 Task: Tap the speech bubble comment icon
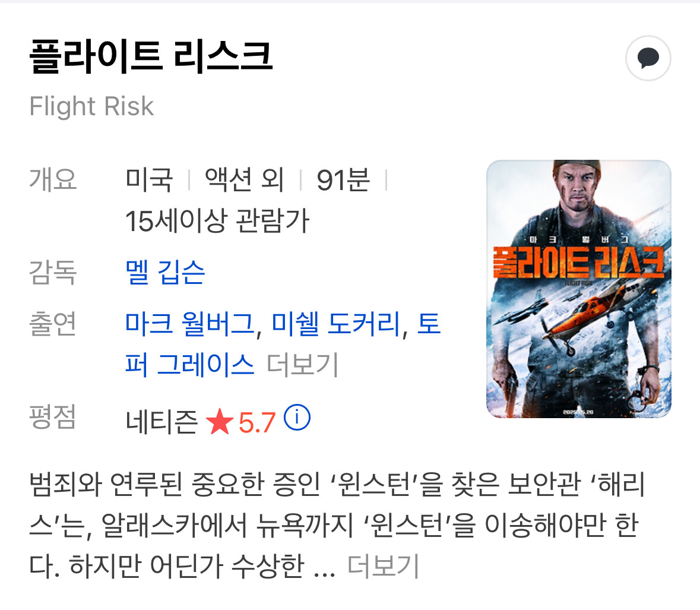coord(648,58)
